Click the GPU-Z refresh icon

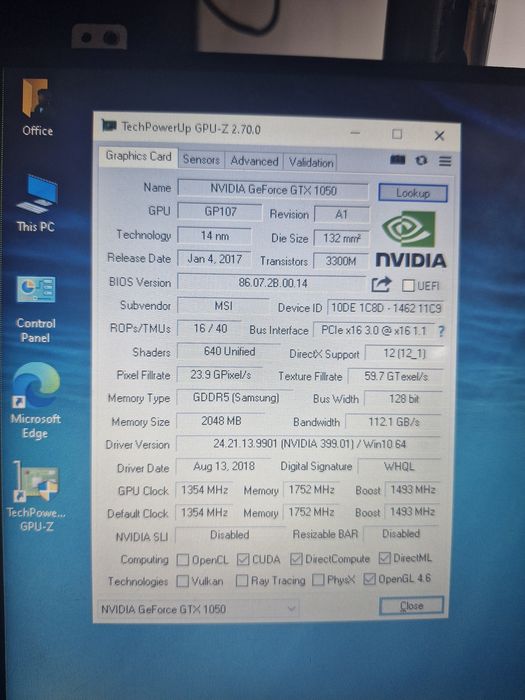coord(421,160)
